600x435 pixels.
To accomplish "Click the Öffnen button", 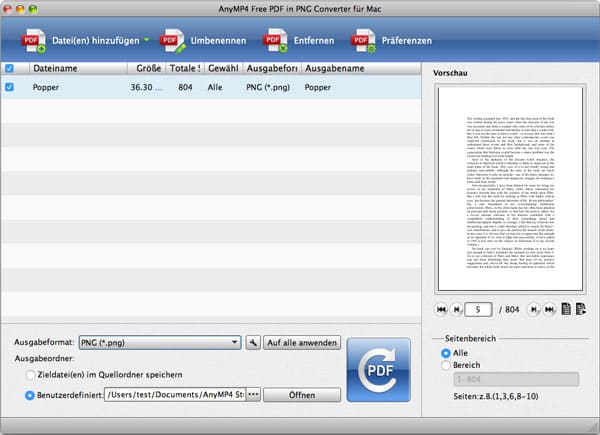I will click(302, 395).
